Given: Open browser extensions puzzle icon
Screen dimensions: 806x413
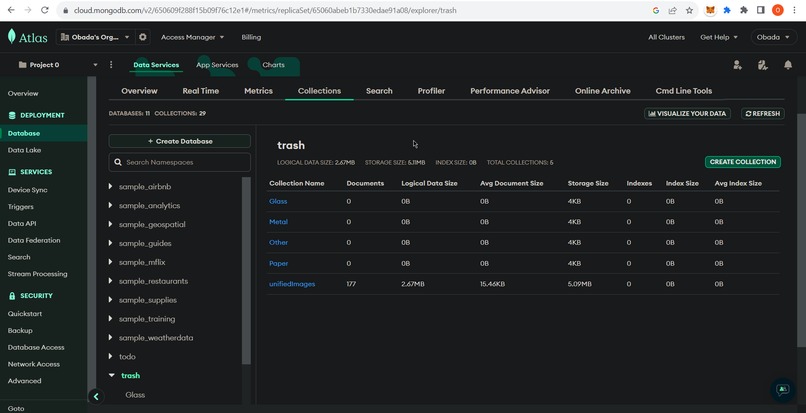Looking at the screenshot, I should (744, 10).
